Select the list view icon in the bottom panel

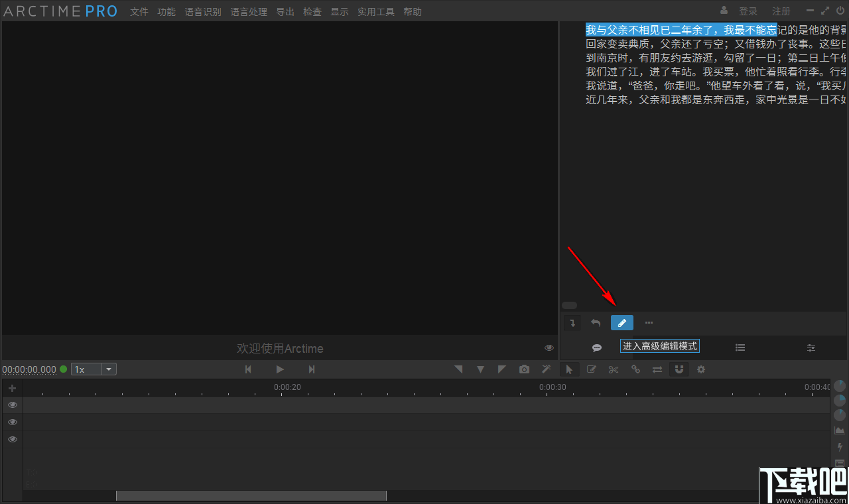[x=740, y=347]
